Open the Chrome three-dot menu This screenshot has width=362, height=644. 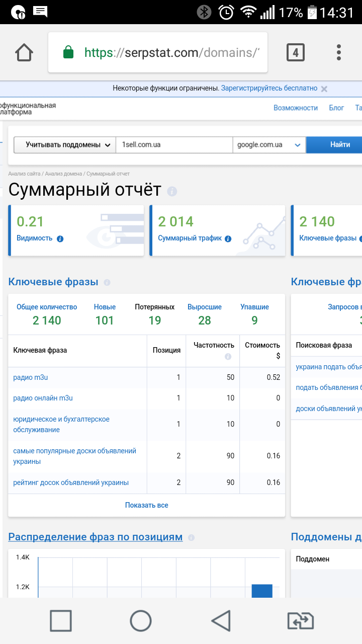tap(339, 52)
